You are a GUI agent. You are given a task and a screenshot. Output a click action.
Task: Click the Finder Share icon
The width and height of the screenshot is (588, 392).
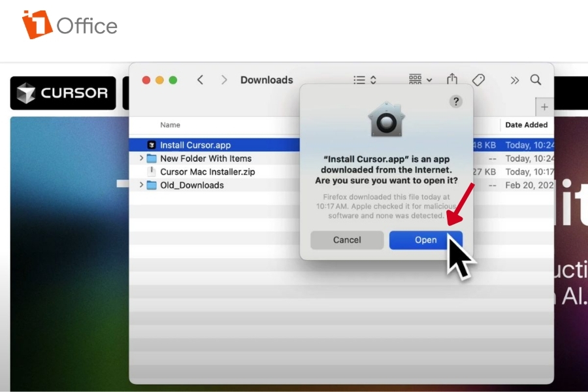point(452,79)
